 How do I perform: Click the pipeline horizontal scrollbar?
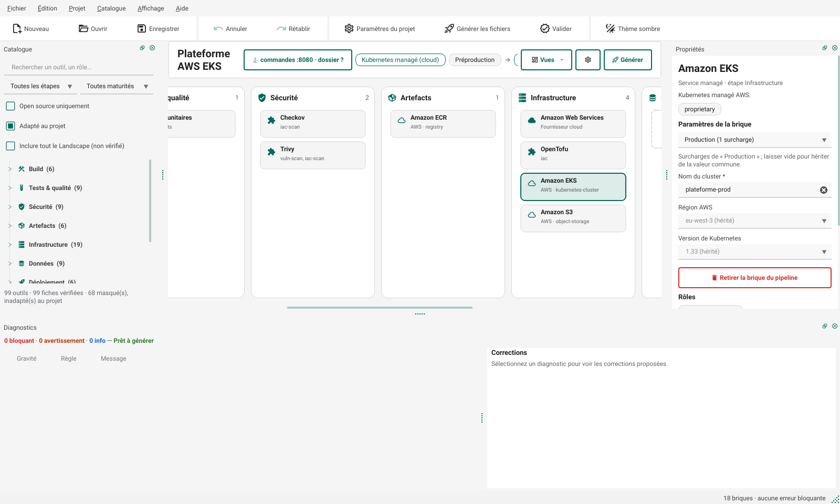(x=380, y=308)
